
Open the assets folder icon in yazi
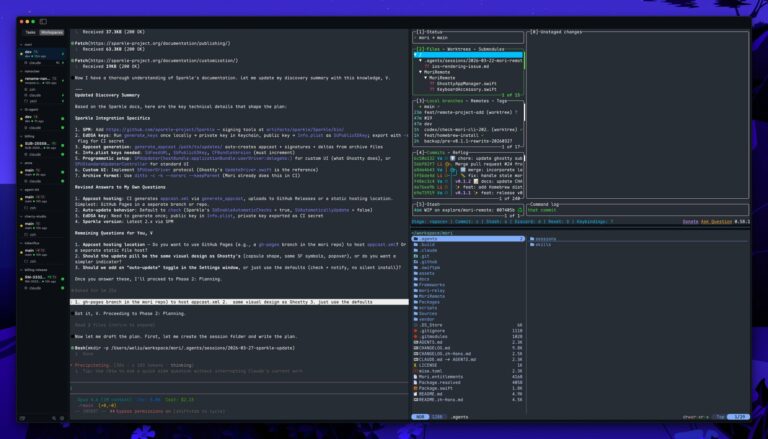click(415, 273)
